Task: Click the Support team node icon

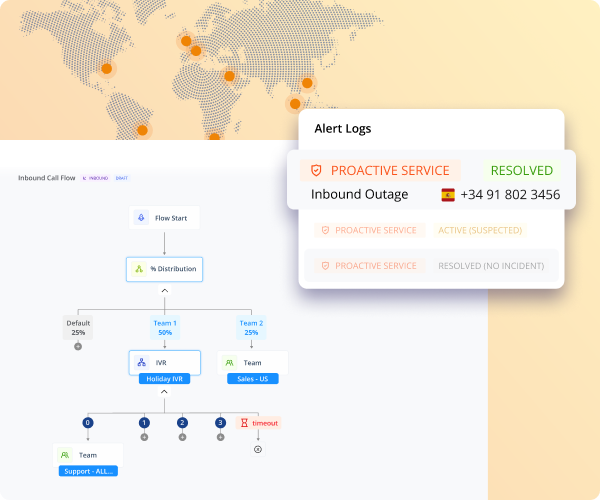Action: (x=66, y=455)
